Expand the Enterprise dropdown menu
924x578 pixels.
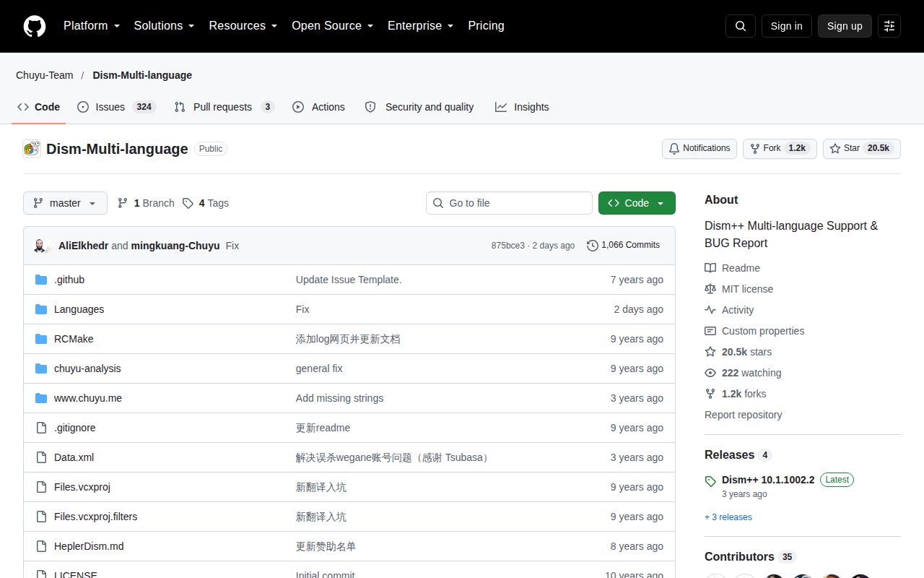pos(421,26)
